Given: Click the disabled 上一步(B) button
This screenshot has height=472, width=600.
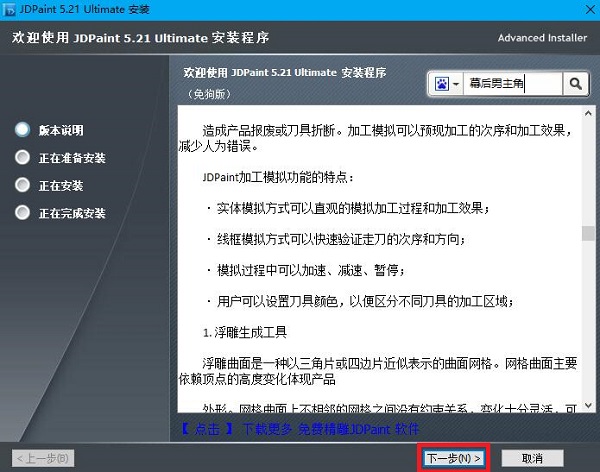Looking at the screenshot, I should point(43,458).
